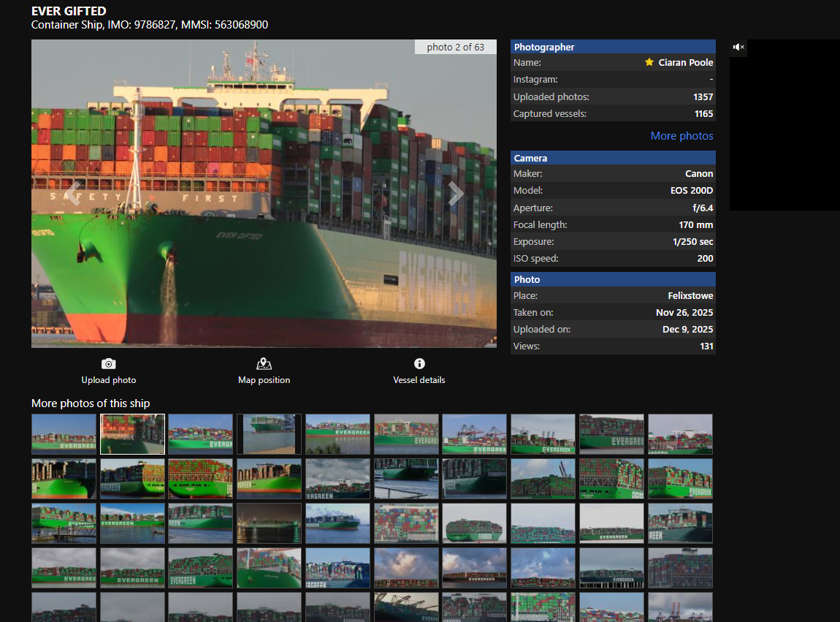Open Map position via the map icon
840x622 pixels.
point(264,364)
